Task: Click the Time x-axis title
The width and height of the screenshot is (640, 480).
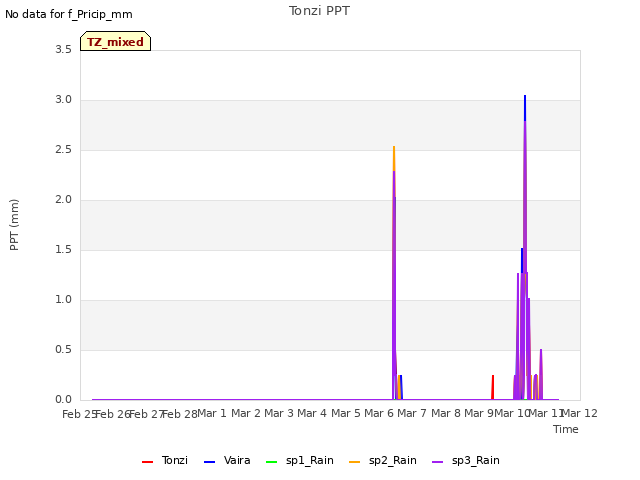Action: [x=566, y=429]
